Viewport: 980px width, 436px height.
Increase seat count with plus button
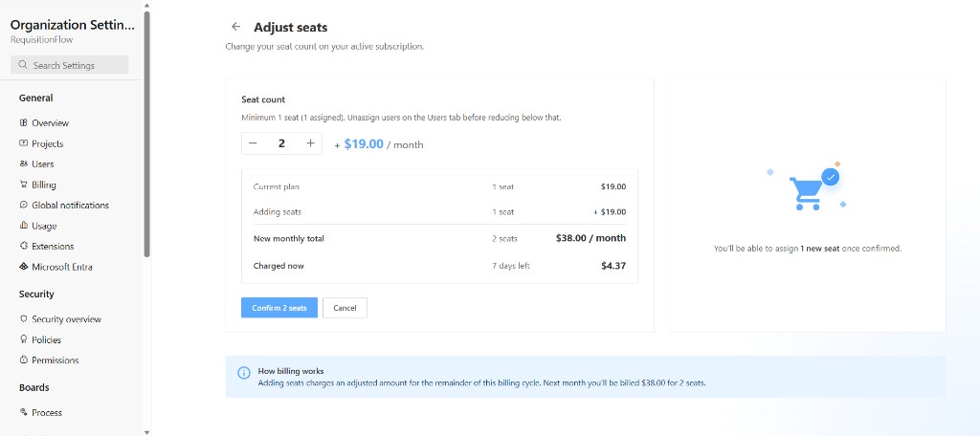click(x=311, y=143)
